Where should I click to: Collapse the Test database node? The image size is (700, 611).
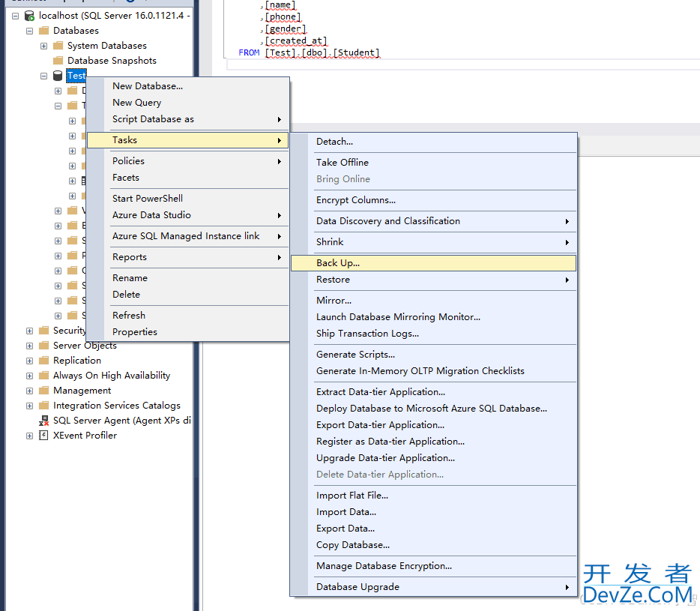(43, 76)
